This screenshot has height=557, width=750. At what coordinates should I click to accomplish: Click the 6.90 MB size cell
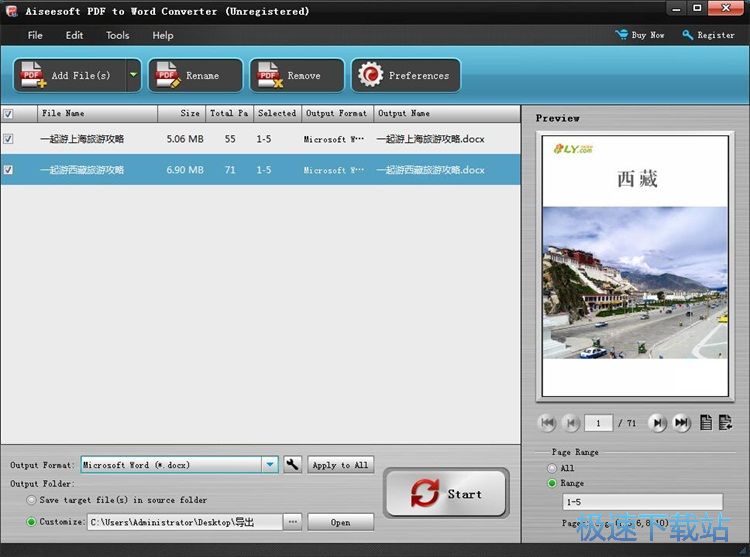click(185, 170)
